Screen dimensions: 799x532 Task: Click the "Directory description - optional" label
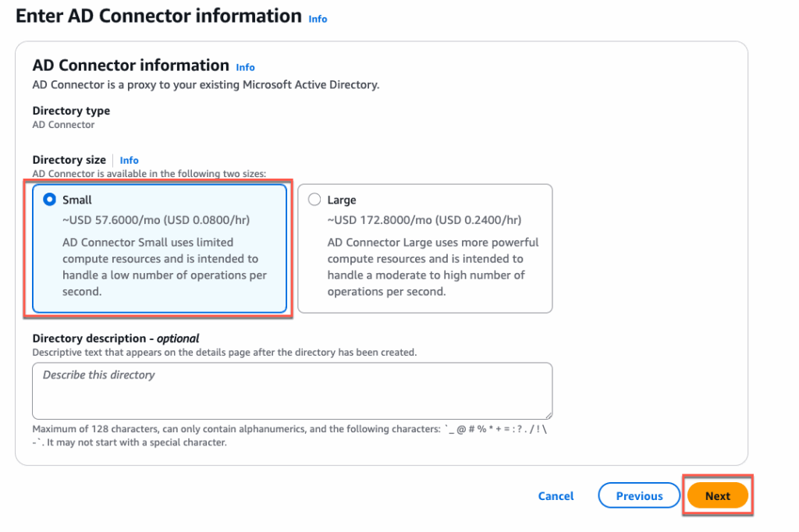115,339
